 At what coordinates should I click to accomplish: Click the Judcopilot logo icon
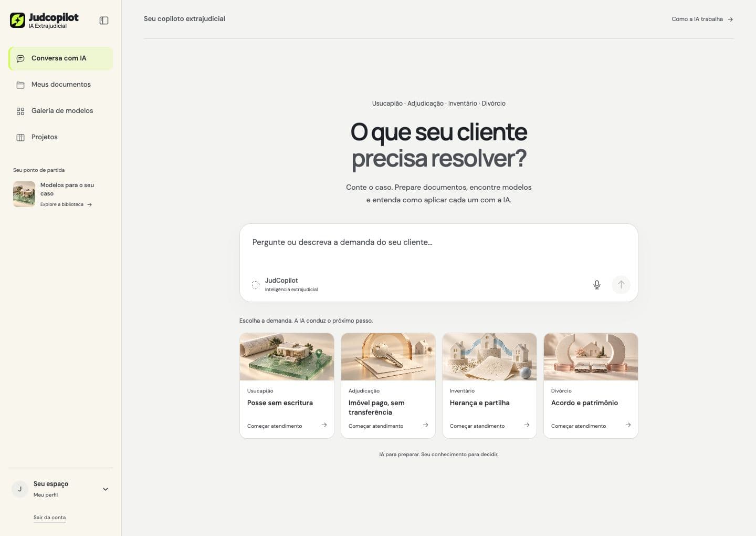point(17,20)
